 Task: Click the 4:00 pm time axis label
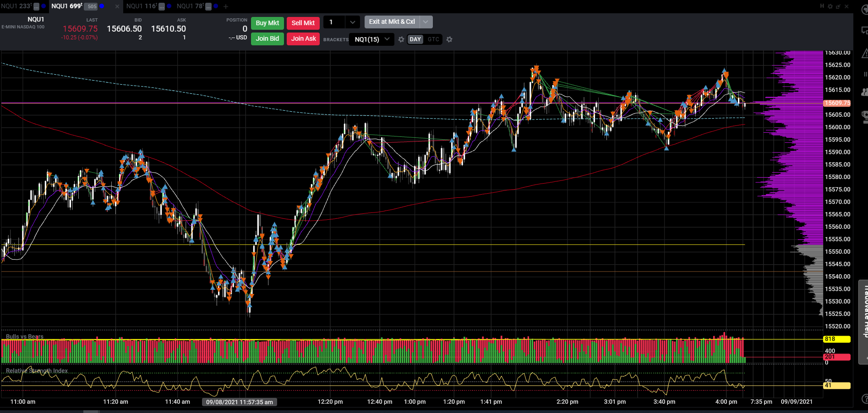tap(726, 402)
